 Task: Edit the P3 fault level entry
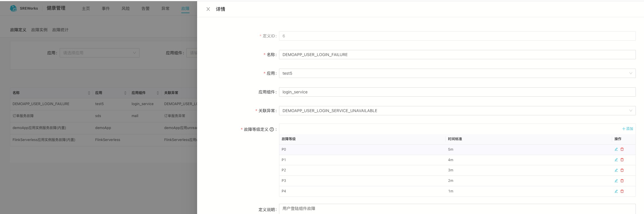pyautogui.click(x=616, y=181)
